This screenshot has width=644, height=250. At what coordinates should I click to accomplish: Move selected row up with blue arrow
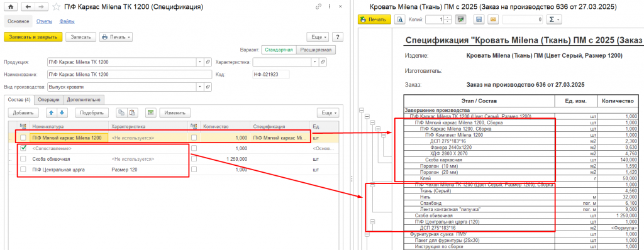pos(52,112)
